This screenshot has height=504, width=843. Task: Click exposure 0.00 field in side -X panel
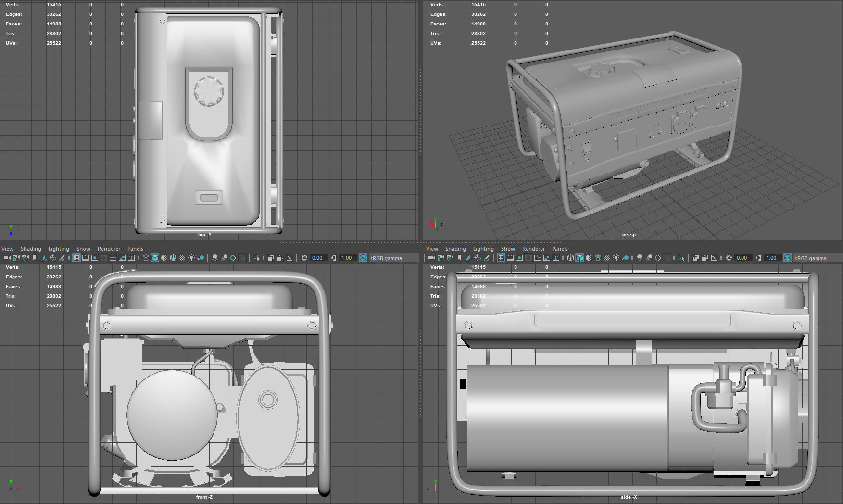point(743,258)
